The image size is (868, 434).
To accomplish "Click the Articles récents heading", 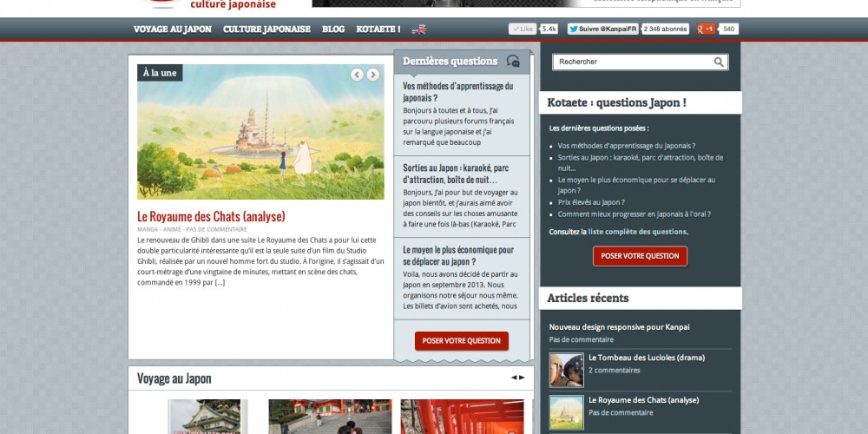I will click(x=588, y=298).
